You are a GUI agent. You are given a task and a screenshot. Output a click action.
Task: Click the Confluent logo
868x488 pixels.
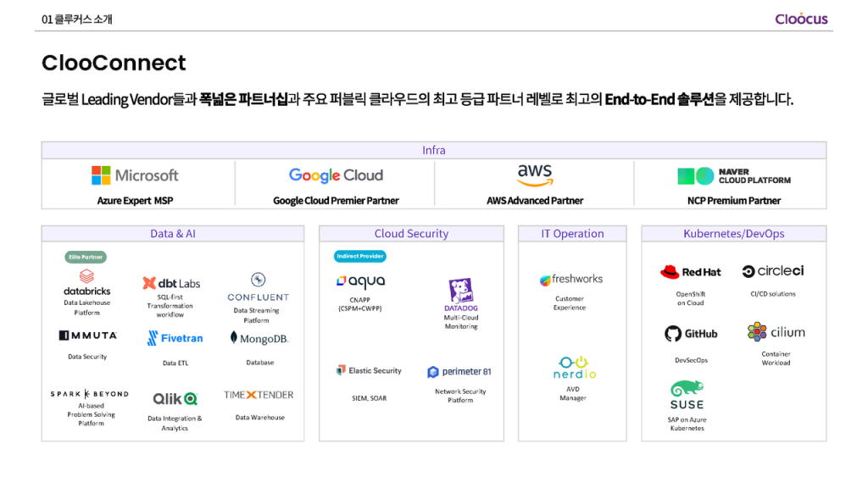coord(258,286)
